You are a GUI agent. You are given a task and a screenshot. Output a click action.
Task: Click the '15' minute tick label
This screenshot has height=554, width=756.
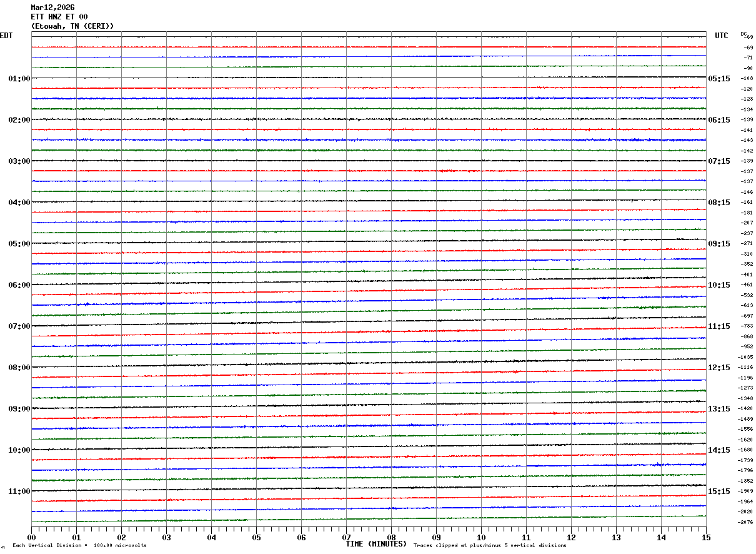pyautogui.click(x=706, y=537)
